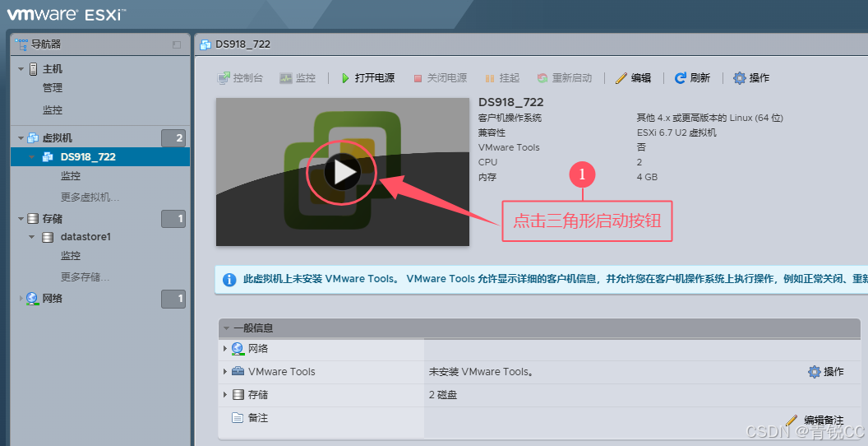Click 关闭电源 power off in toolbar
Viewport: 868px width, 446px height.
pyautogui.click(x=440, y=78)
